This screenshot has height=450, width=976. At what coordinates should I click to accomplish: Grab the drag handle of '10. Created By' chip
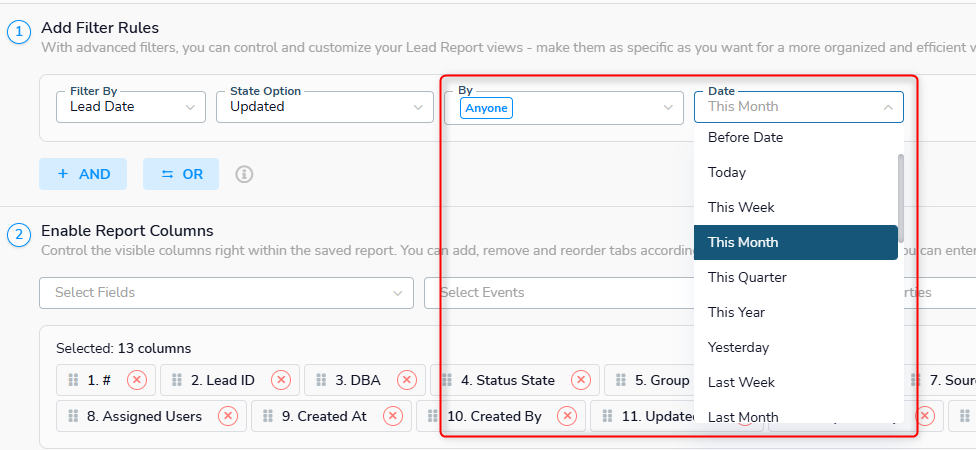tap(433, 416)
